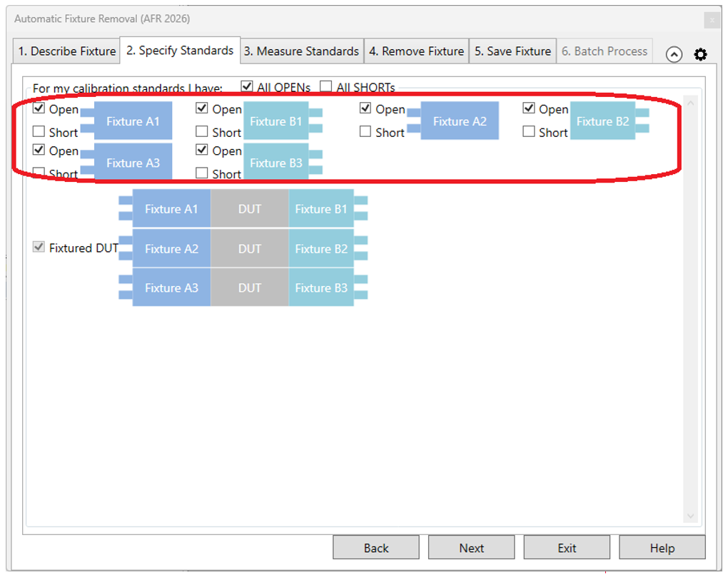The height and width of the screenshot is (575, 728).
Task: Open settings gear icon
Action: 700,54
